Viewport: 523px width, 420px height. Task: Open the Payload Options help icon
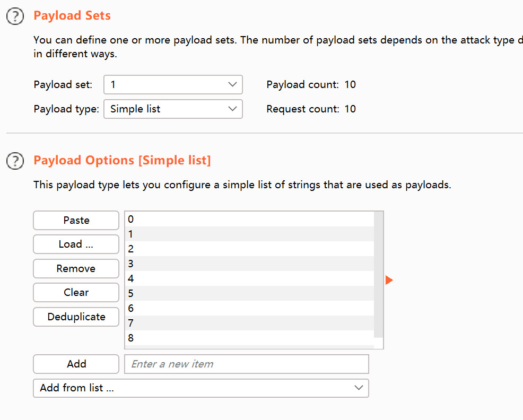point(15,161)
